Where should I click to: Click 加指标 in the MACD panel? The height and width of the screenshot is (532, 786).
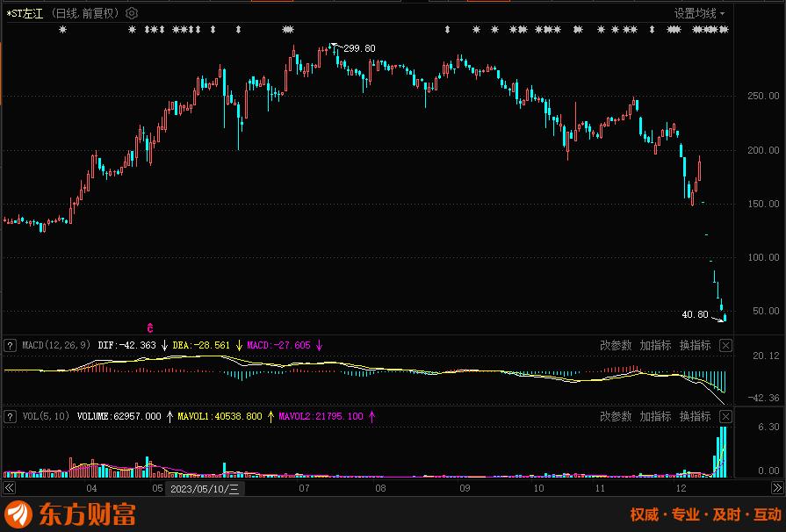[x=655, y=346]
